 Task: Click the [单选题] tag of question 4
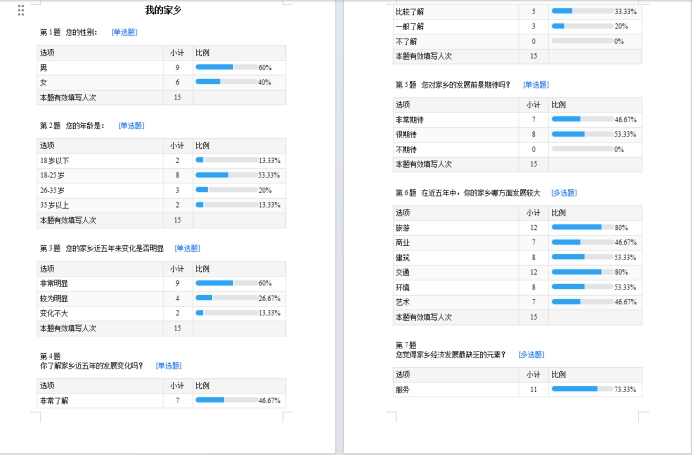[169, 366]
